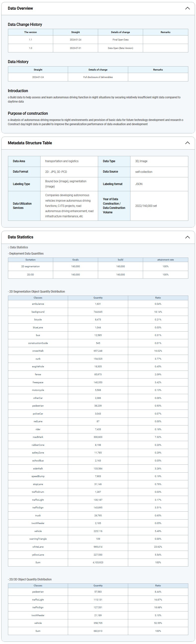This screenshot has height=644, width=196.
Task: Click the Metadata Structure Table title
Action: tap(30, 143)
